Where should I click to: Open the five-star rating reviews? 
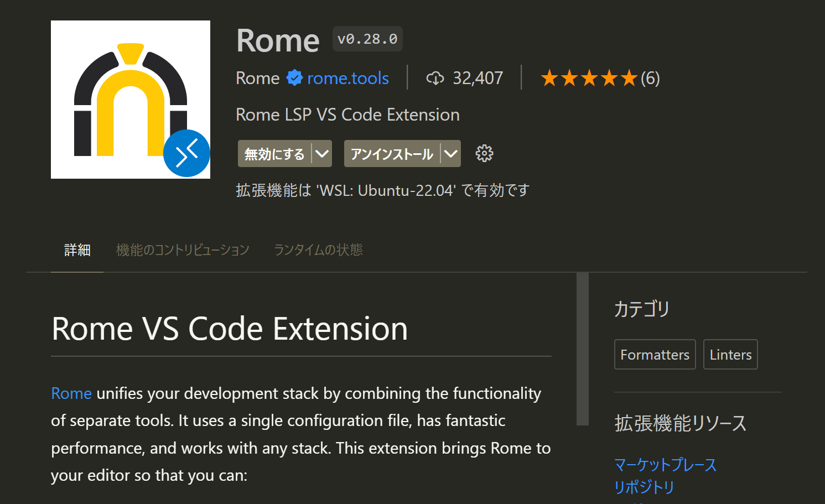pyautogui.click(x=589, y=78)
